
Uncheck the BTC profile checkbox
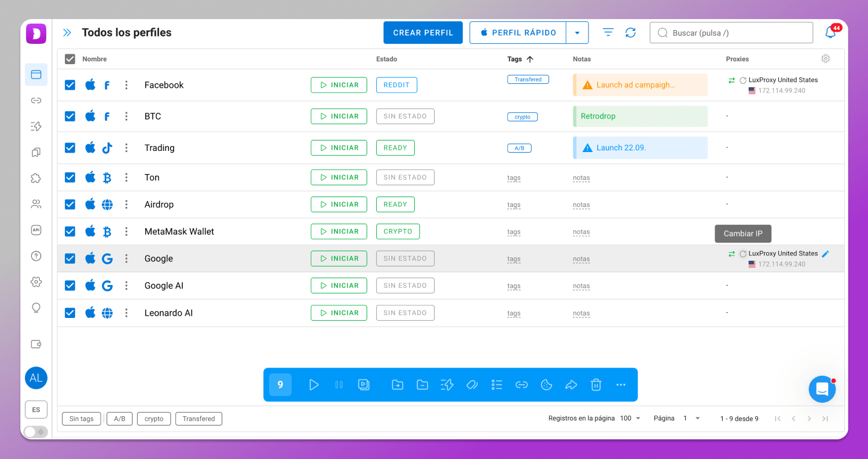pyautogui.click(x=69, y=116)
